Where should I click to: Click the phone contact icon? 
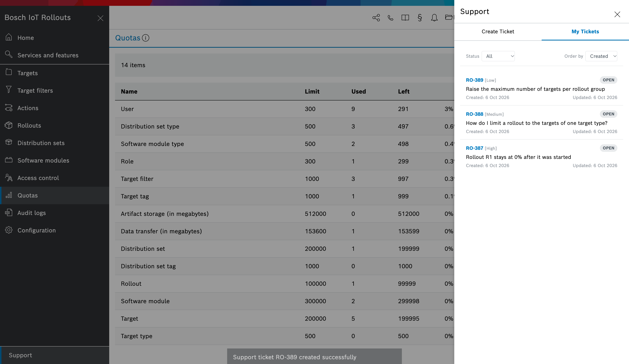pos(391,17)
